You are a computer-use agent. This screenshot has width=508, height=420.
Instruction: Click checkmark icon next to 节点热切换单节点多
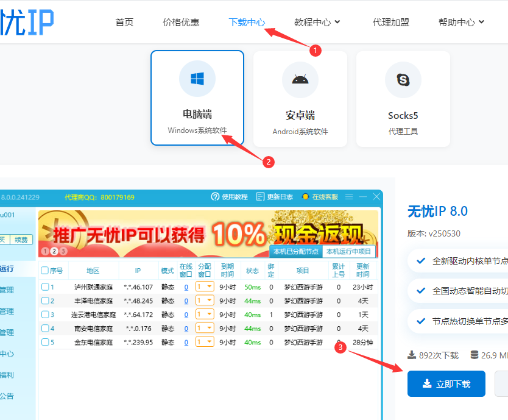(x=421, y=321)
